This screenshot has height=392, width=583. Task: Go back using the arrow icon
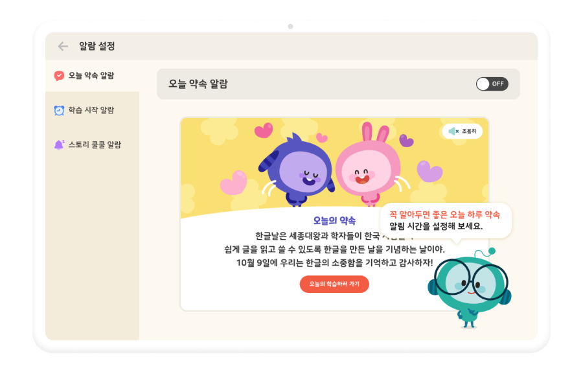tap(63, 46)
